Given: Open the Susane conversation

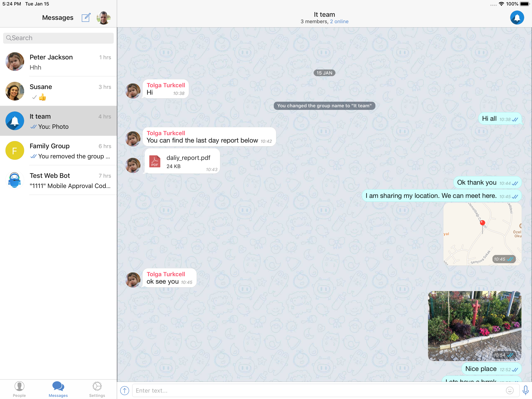Looking at the screenshot, I should [x=58, y=91].
